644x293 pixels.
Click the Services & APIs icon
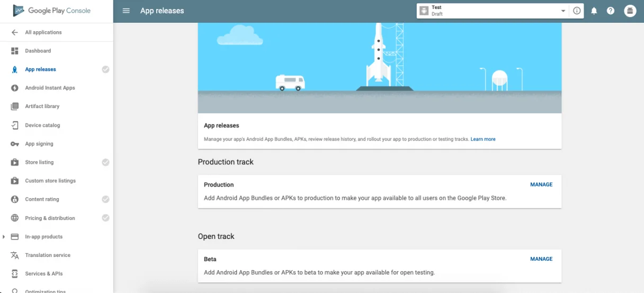(x=15, y=274)
